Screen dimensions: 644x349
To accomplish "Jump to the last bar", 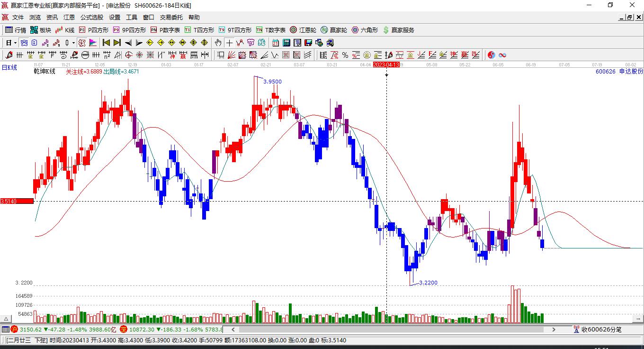I will click(x=117, y=43).
